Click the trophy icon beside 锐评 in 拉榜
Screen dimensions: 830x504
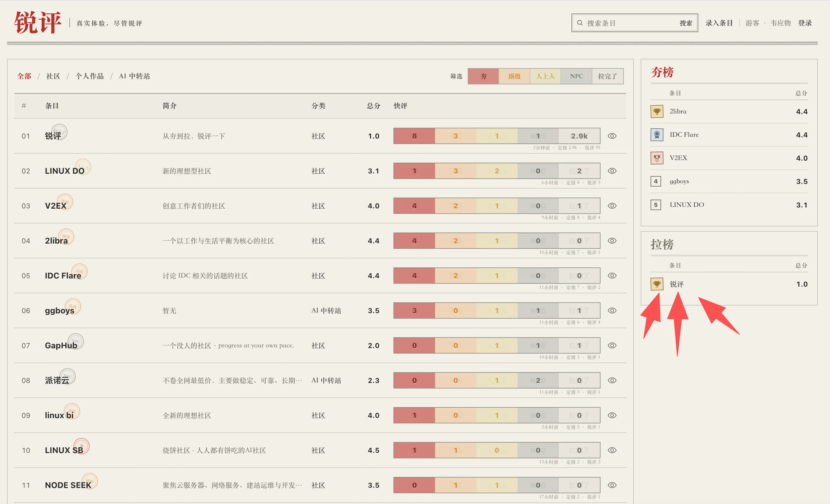tap(656, 284)
